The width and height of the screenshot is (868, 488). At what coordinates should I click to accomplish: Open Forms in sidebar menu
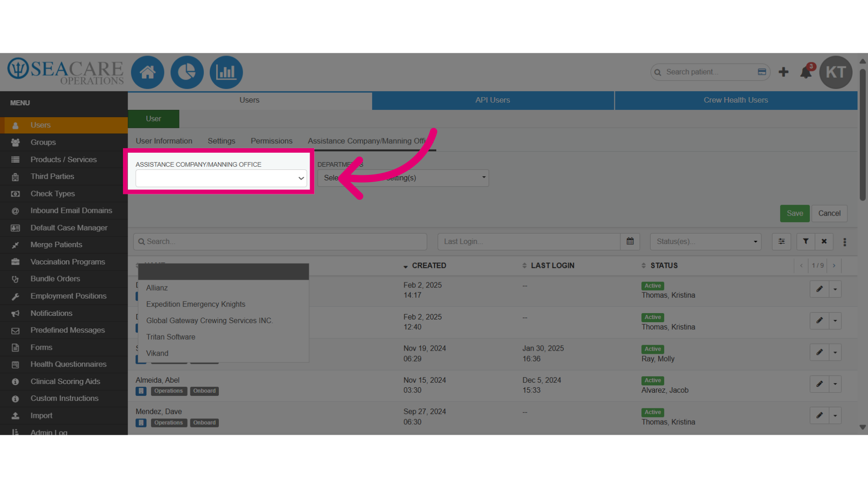click(x=64, y=347)
